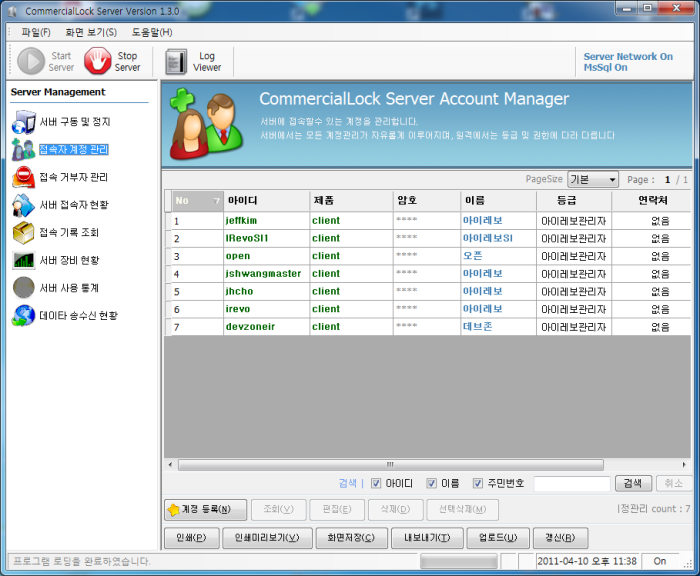The image size is (700, 576).
Task: Click the 등급 column header
Action: tap(574, 201)
